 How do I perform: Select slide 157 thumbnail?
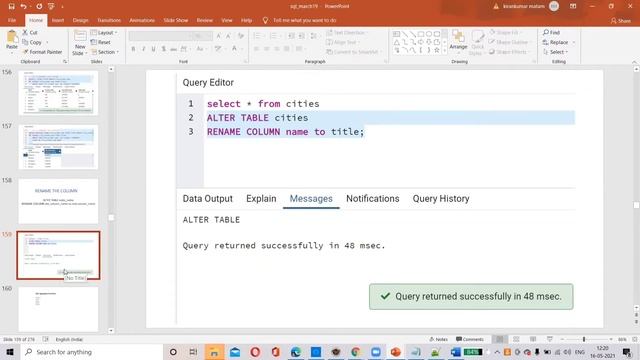58,147
